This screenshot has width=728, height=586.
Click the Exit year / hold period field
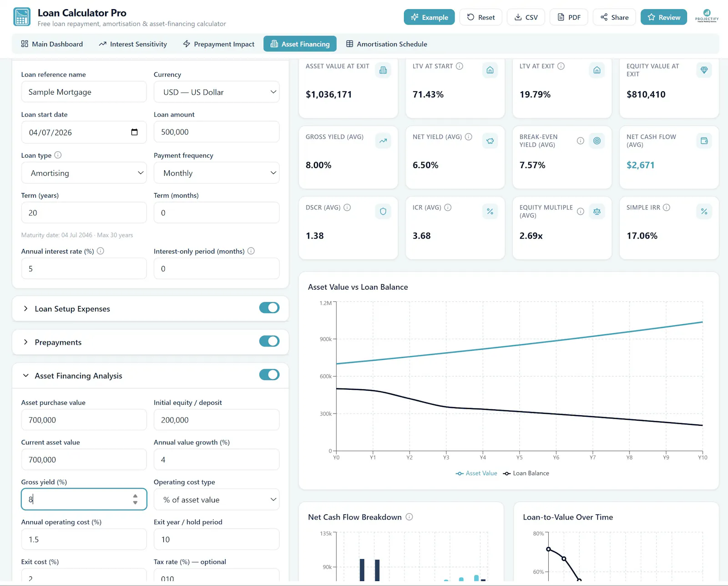(x=217, y=539)
